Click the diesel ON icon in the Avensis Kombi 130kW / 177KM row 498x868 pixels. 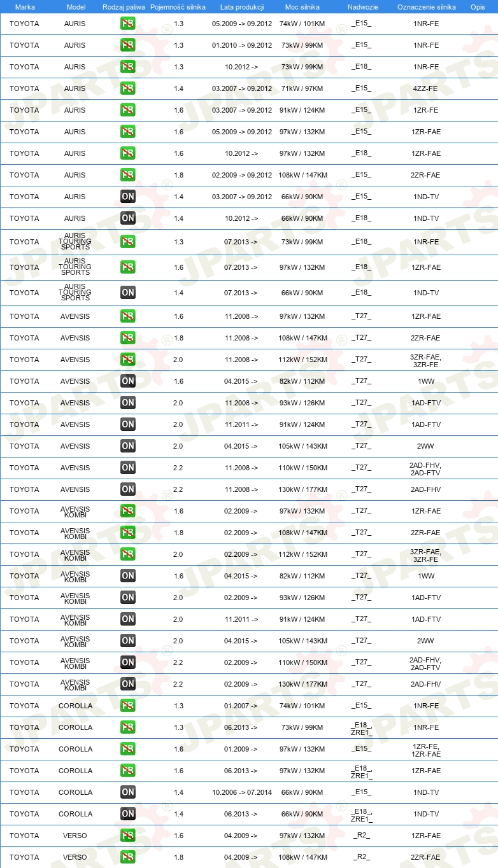tap(128, 684)
